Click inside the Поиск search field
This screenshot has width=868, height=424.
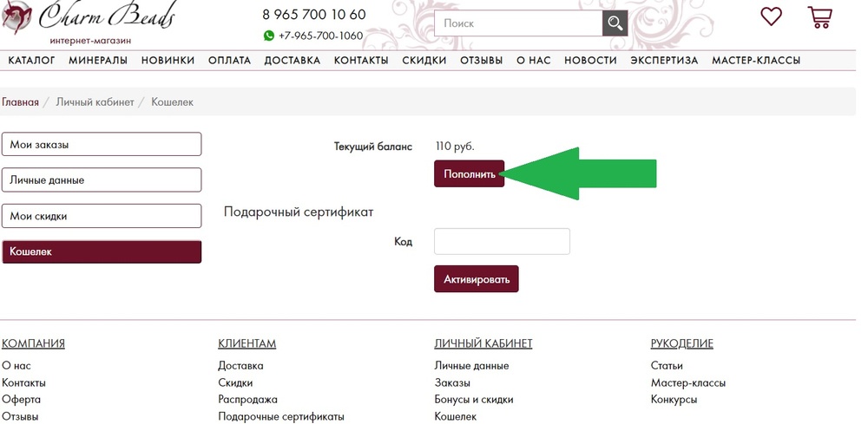click(x=518, y=23)
